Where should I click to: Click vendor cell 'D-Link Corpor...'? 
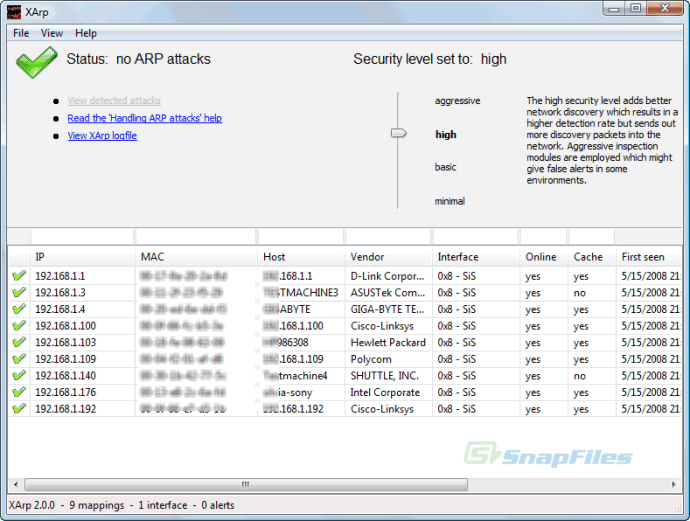(x=387, y=276)
